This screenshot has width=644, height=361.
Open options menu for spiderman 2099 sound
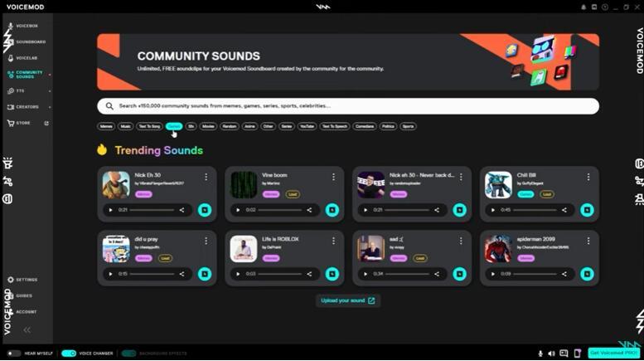[588, 241]
